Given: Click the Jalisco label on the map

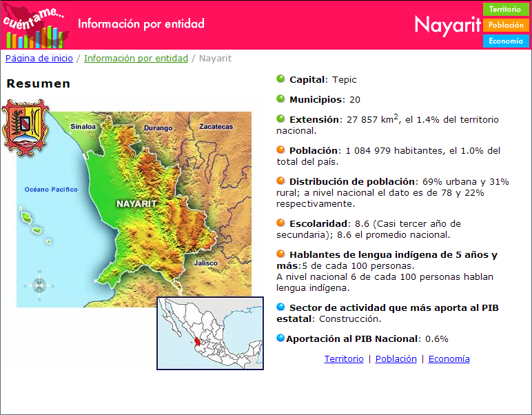Looking at the screenshot, I should pos(205,263).
